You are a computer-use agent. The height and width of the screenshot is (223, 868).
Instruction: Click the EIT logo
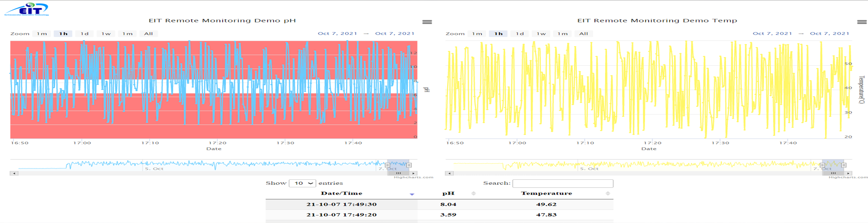tap(27, 9)
